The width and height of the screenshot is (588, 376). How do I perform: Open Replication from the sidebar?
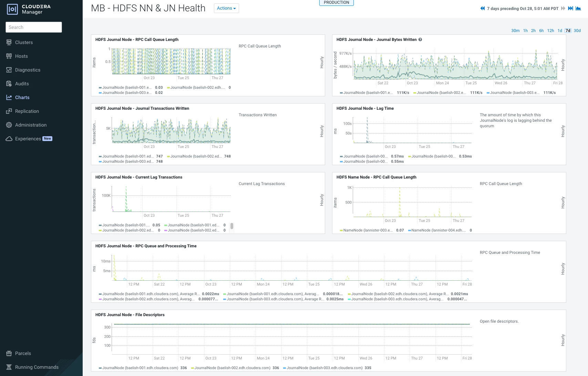[27, 111]
